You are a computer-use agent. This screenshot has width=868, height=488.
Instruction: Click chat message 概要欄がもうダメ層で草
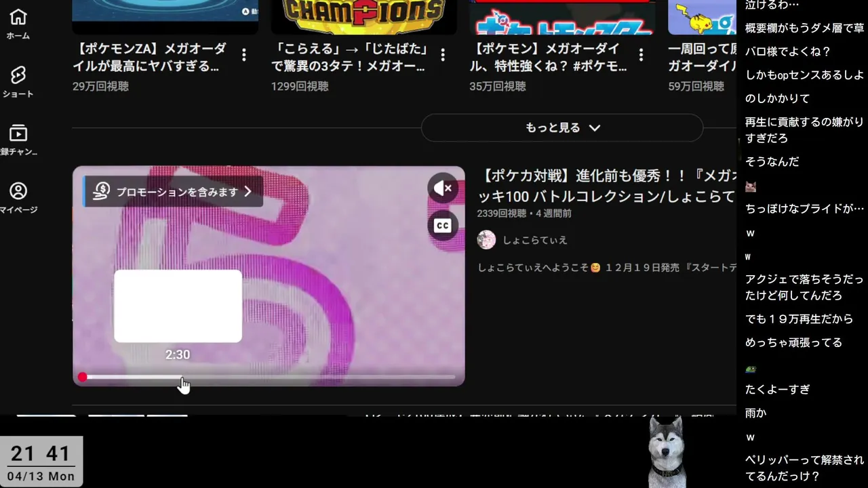(x=804, y=28)
